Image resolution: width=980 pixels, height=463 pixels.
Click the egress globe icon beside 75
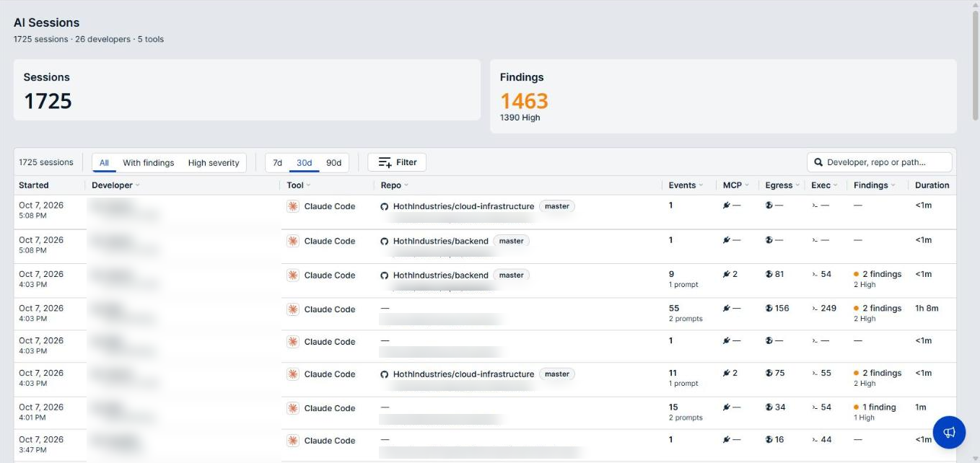click(769, 373)
